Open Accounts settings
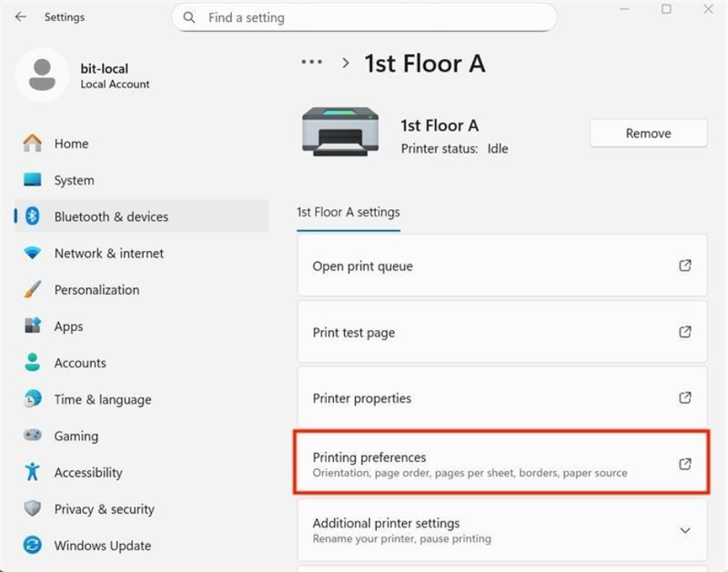This screenshot has width=728, height=572. [x=142, y=363]
